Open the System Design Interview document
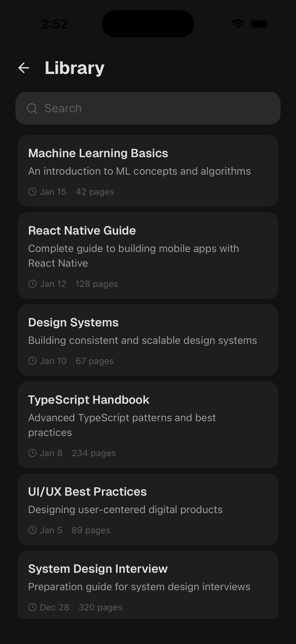The image size is (296, 644). [x=148, y=586]
